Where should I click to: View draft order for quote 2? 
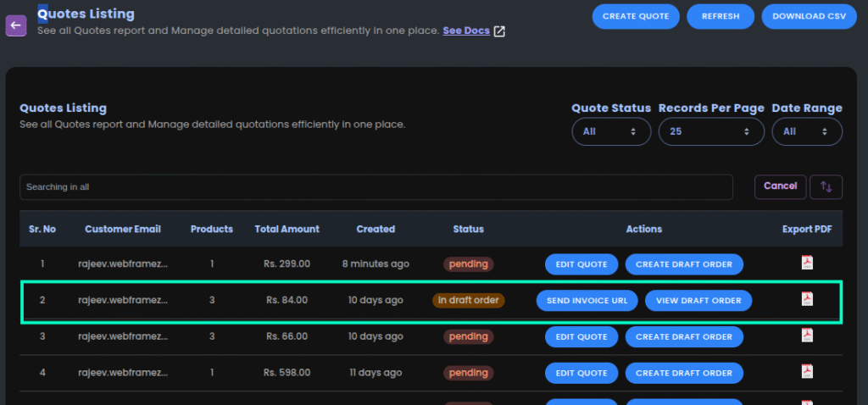(698, 301)
